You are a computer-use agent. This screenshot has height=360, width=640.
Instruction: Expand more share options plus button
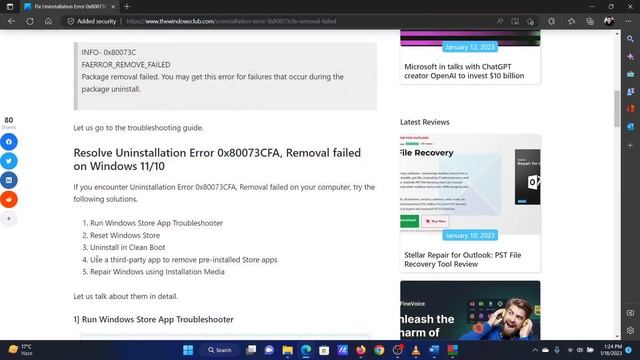point(9,218)
